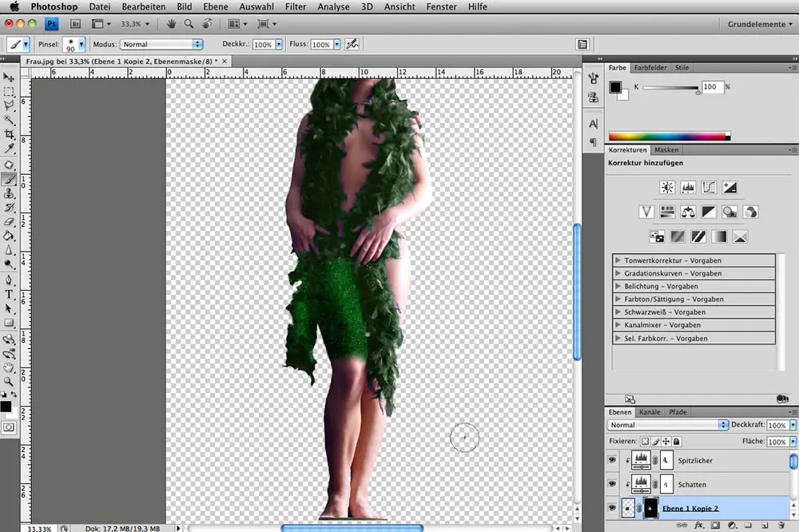The height and width of the screenshot is (532, 799).
Task: Open the Modus blend mode dropdown
Action: pyautogui.click(x=161, y=45)
